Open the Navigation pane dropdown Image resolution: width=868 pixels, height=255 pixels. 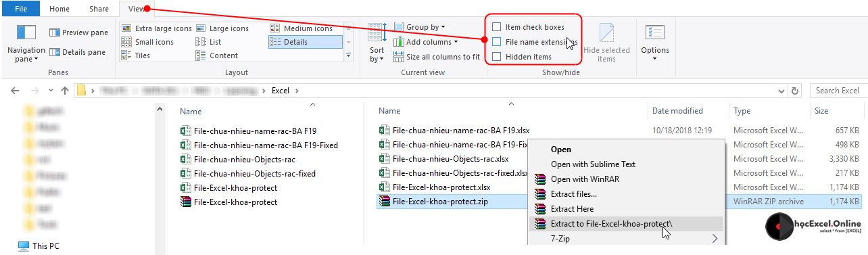26,44
